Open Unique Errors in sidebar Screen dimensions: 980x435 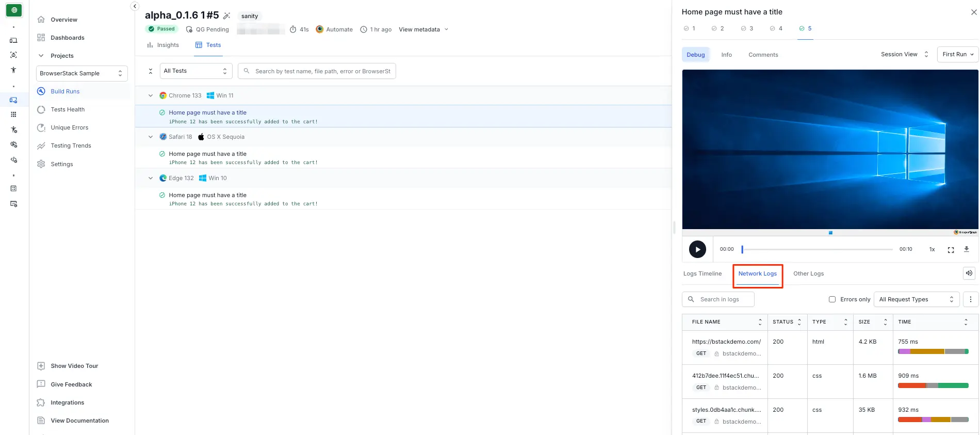point(69,127)
